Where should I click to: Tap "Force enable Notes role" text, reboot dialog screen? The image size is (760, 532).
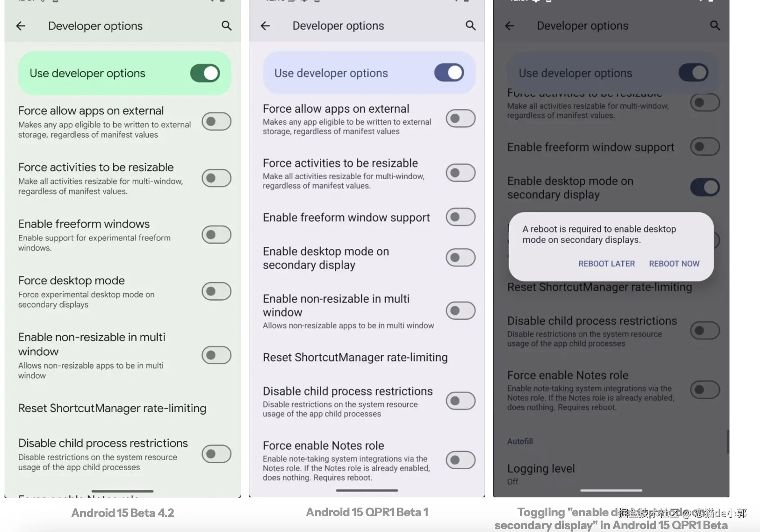click(x=568, y=375)
